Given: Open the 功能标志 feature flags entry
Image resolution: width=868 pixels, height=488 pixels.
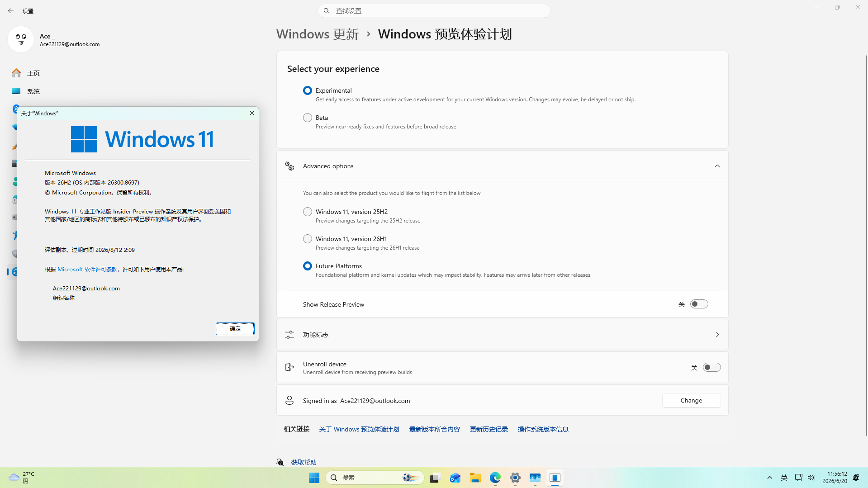Looking at the screenshot, I should pyautogui.click(x=503, y=335).
